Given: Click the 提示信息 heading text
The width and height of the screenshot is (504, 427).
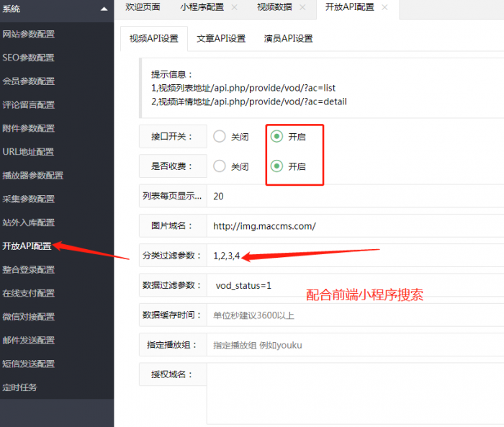Looking at the screenshot, I should [x=171, y=74].
